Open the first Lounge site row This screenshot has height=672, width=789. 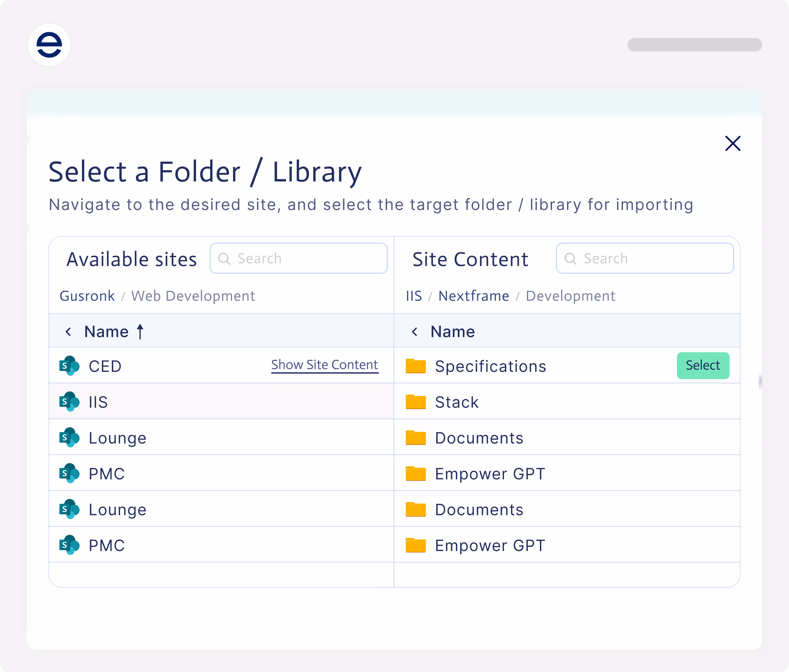[117, 438]
